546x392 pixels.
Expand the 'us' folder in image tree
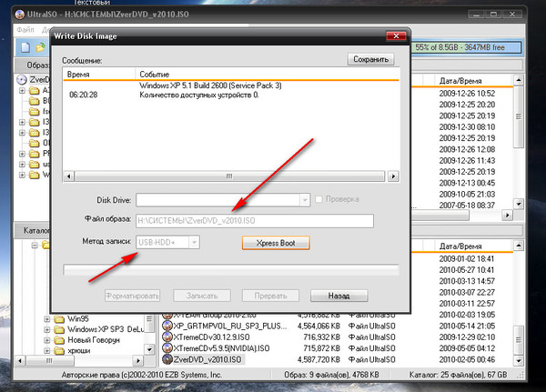(22, 164)
